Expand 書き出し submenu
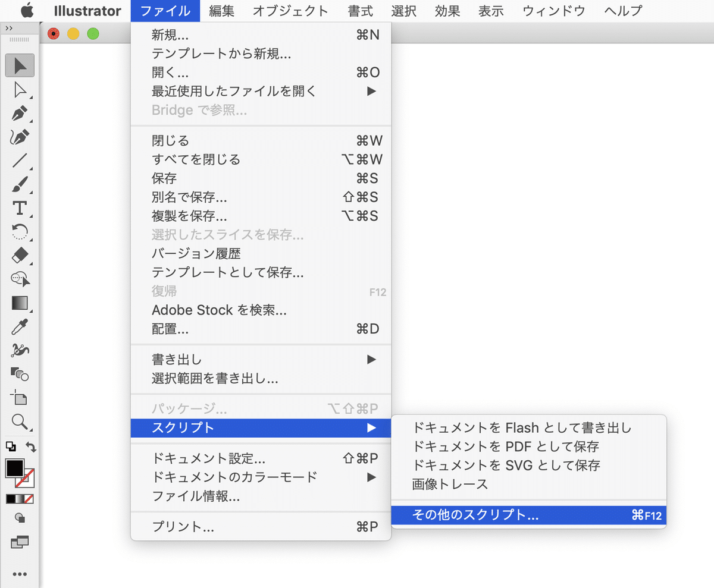 (261, 359)
